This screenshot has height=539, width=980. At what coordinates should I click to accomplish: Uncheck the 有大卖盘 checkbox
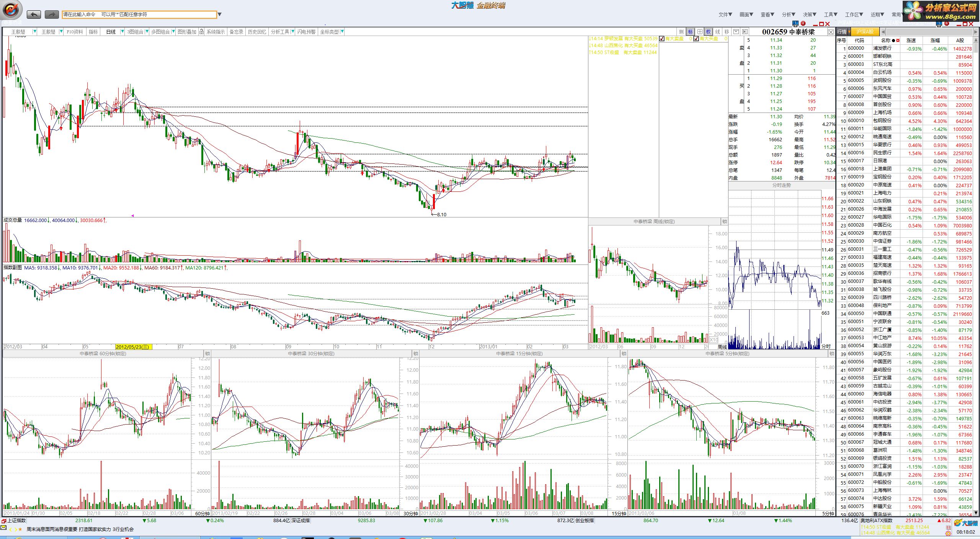point(662,39)
